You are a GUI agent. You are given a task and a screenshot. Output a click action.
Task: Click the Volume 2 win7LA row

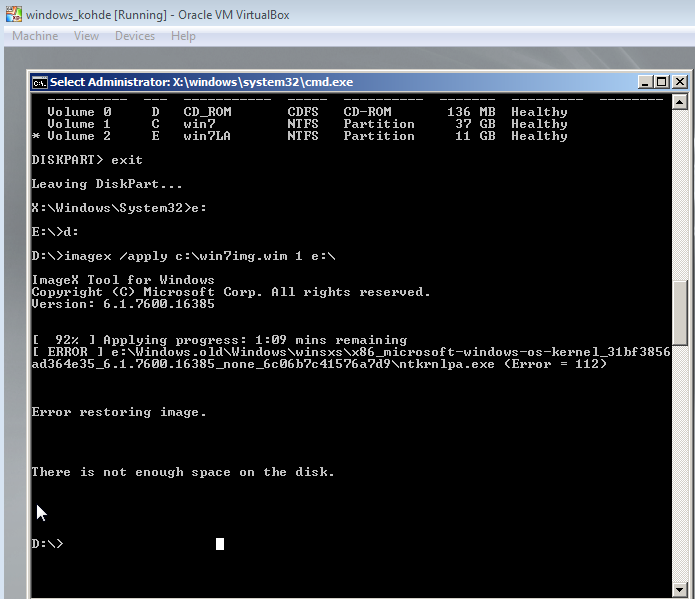pos(300,136)
